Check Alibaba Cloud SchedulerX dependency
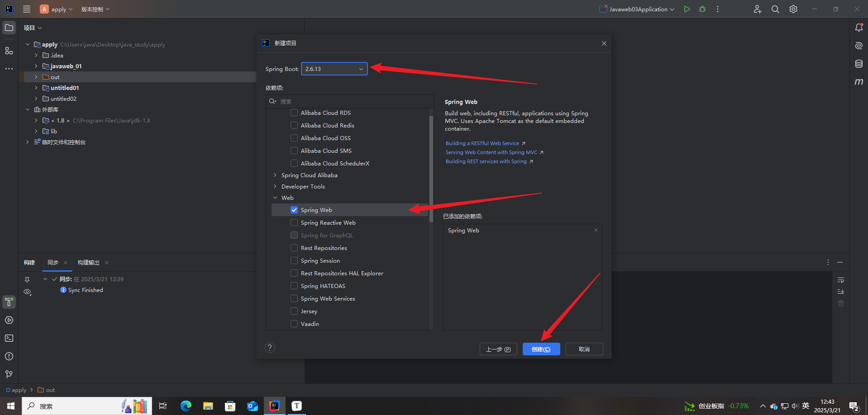868x415 pixels. coord(294,163)
